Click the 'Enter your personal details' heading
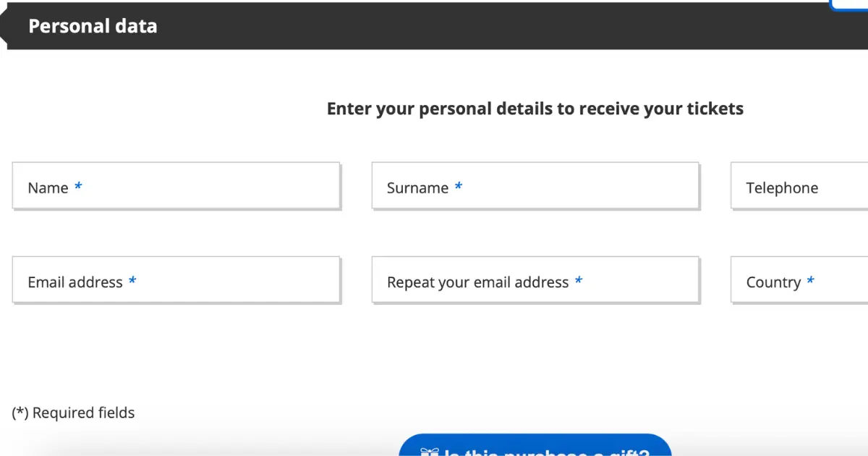The height and width of the screenshot is (456, 868). click(x=535, y=109)
